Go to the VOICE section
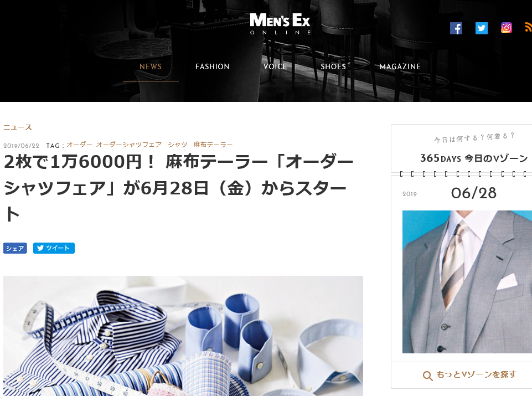This screenshot has width=532, height=396. click(275, 66)
